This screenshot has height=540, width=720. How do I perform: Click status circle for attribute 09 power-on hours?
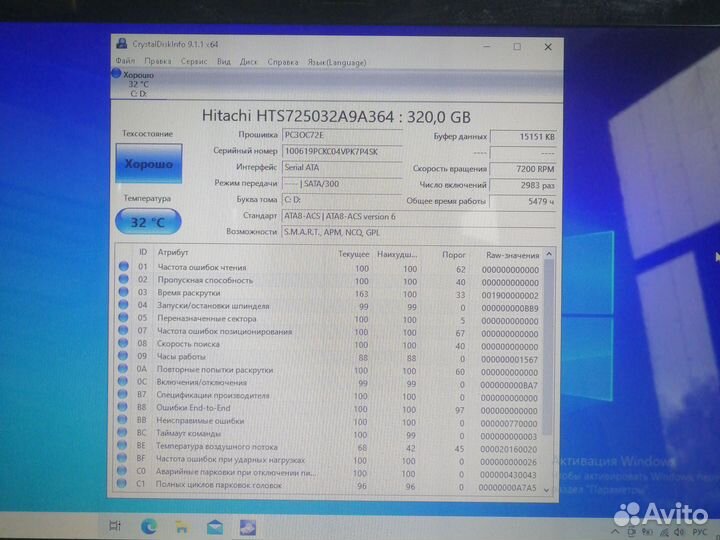124,357
